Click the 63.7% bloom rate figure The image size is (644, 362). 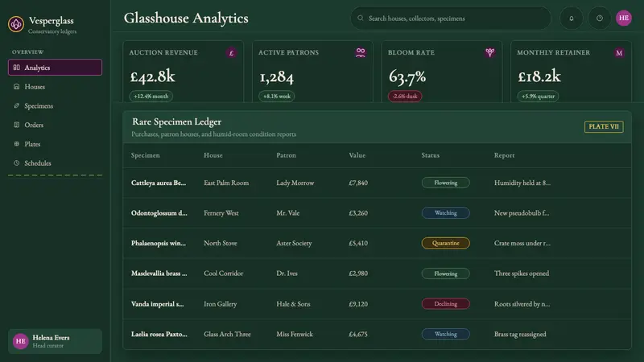tap(407, 76)
